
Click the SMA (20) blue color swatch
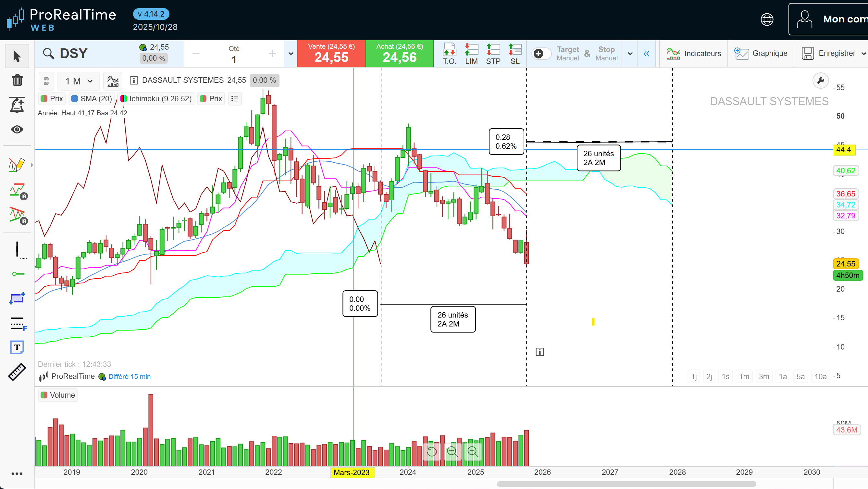click(75, 99)
